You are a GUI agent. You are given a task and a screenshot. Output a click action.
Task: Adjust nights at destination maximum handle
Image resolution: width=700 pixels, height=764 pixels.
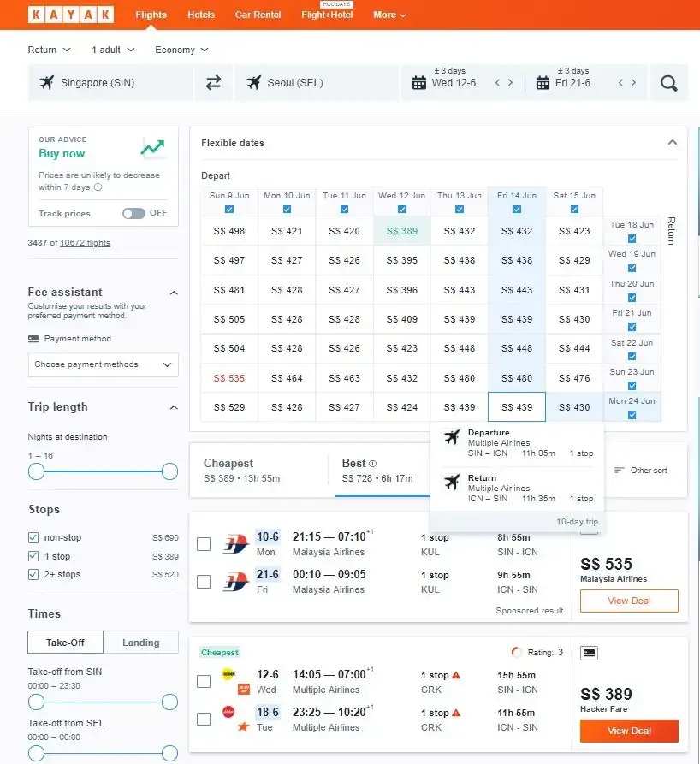tap(169, 471)
